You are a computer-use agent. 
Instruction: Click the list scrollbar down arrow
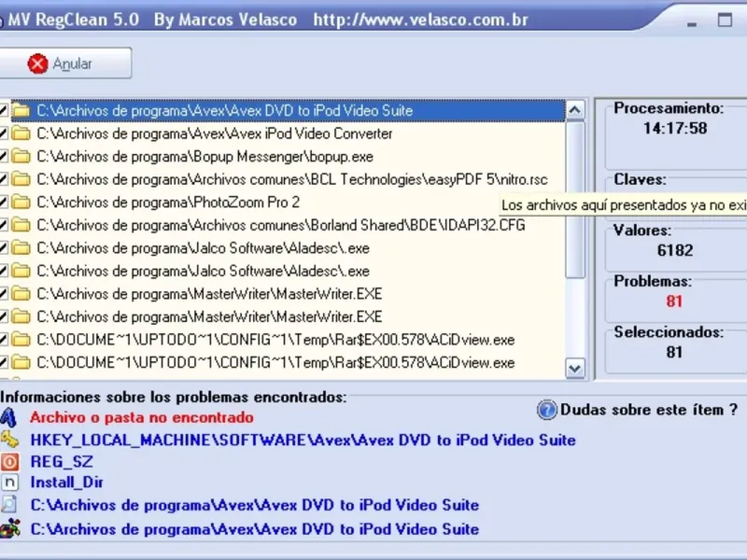click(575, 369)
